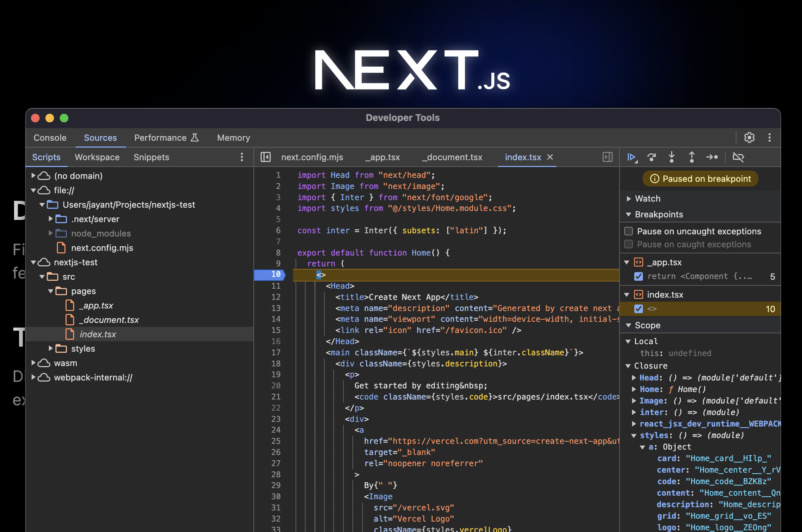Enable Pause on uncaught exceptions
The height and width of the screenshot is (532, 802).
pyautogui.click(x=628, y=231)
